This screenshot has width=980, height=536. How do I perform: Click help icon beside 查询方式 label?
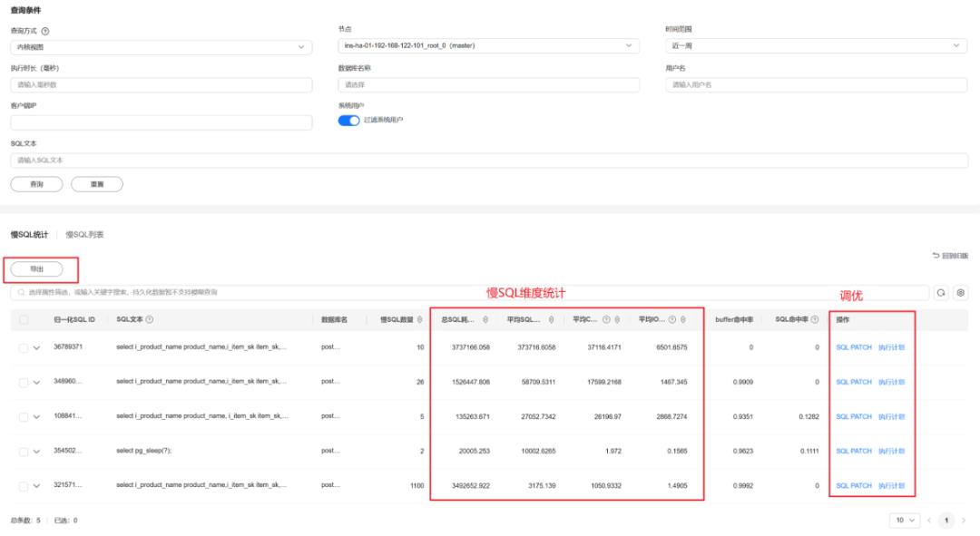pos(45,31)
